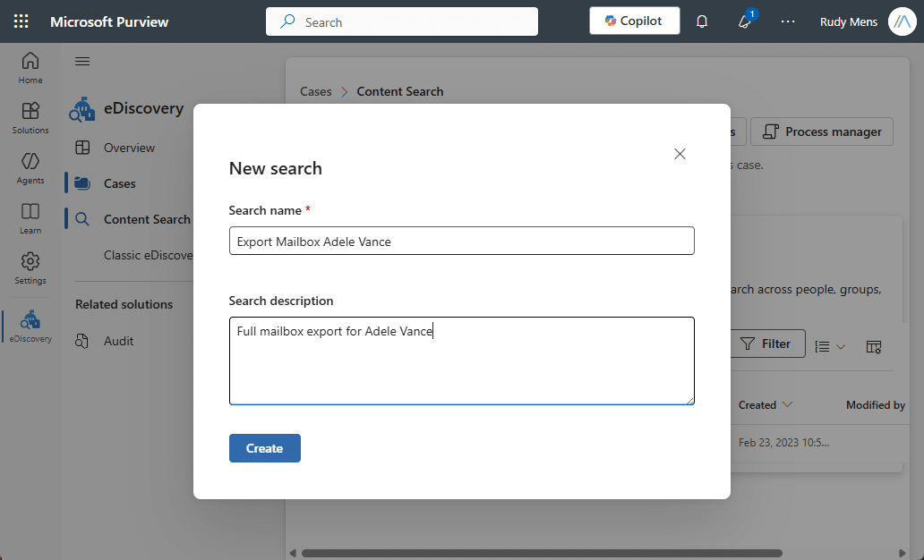
Task: Open the Settings gear in left rail
Action: (x=30, y=261)
